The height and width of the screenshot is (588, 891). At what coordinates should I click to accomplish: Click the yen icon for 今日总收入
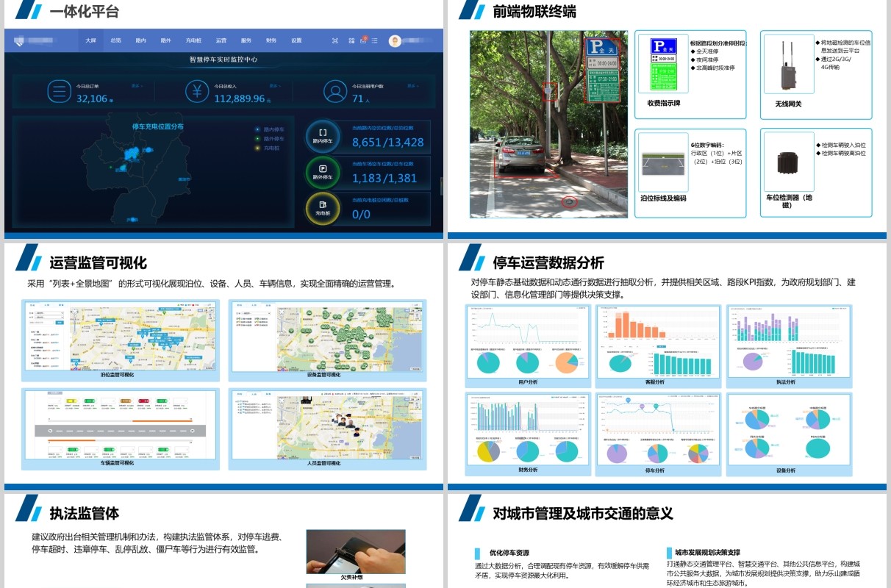click(x=196, y=92)
